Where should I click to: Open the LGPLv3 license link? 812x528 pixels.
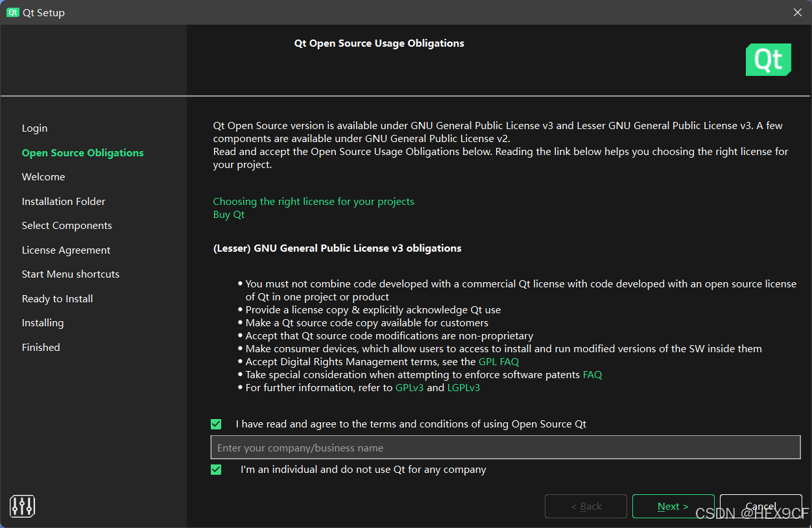(x=464, y=388)
